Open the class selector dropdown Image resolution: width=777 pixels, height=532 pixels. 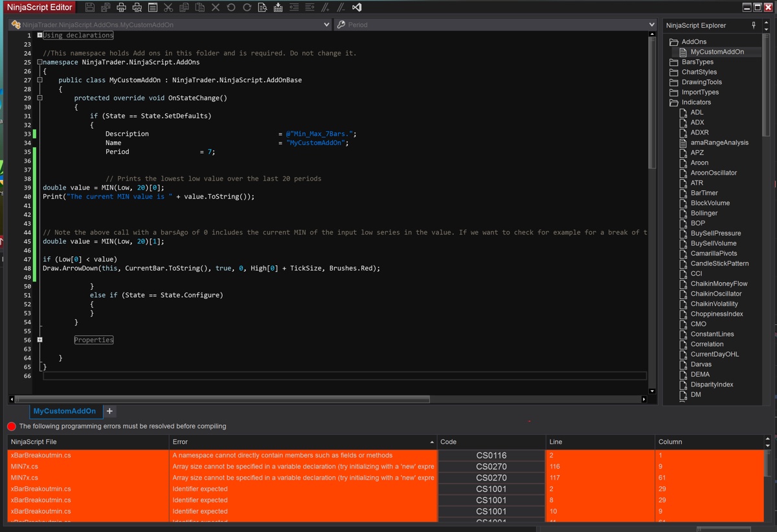[x=326, y=25]
